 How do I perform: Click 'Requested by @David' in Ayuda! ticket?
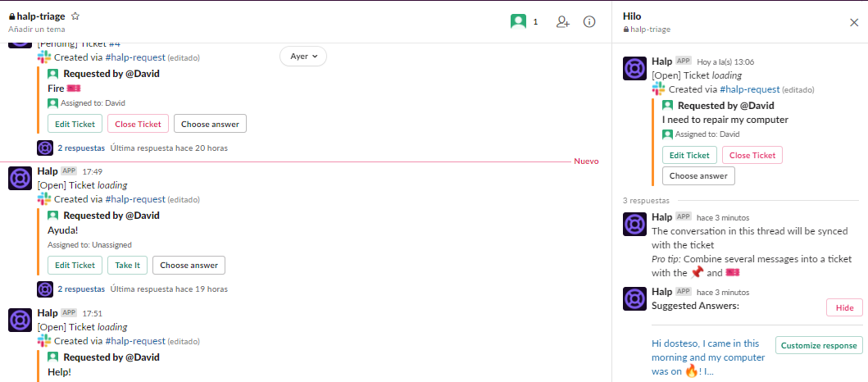[x=111, y=216]
